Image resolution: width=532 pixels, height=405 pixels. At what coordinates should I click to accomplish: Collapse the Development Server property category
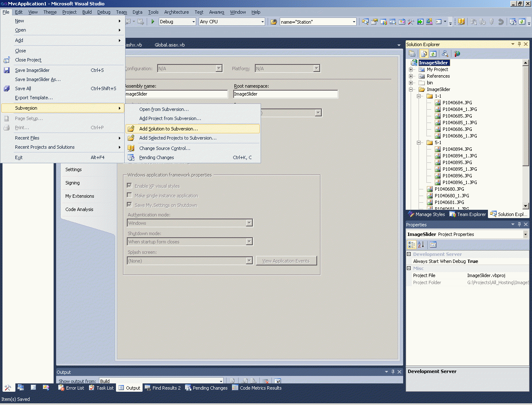409,254
